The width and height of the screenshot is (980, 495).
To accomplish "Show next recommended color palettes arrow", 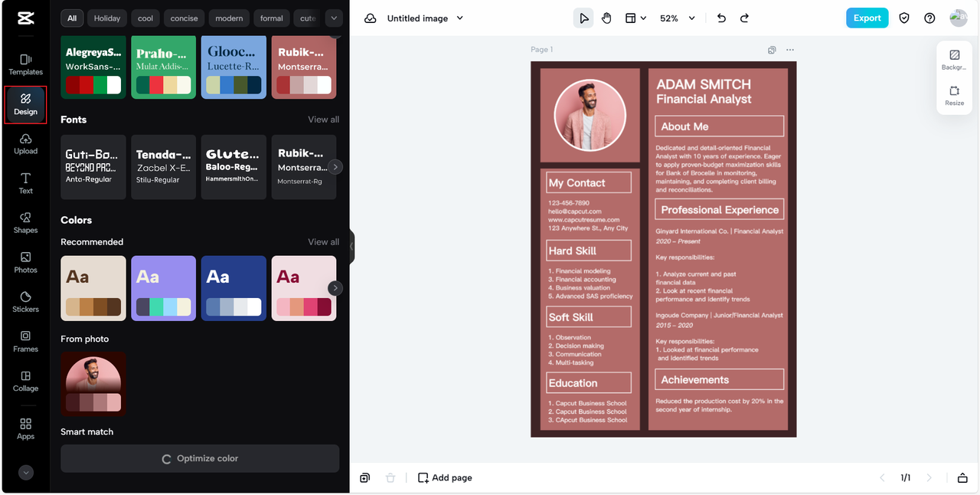I will [x=335, y=288].
